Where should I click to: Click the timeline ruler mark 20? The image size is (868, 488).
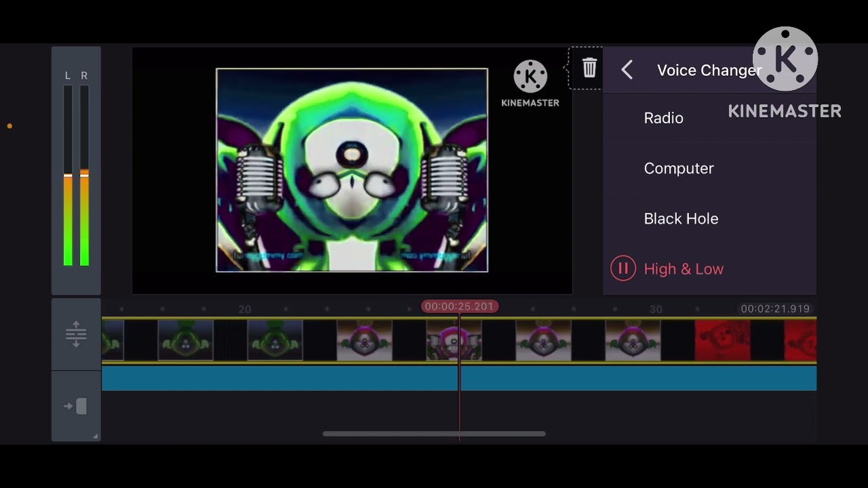[245, 309]
